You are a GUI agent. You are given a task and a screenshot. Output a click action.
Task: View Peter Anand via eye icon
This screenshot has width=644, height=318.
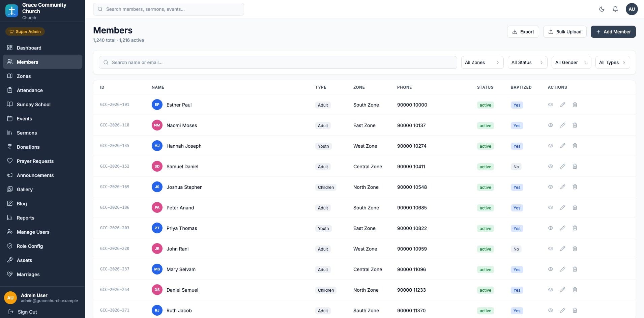(x=551, y=207)
